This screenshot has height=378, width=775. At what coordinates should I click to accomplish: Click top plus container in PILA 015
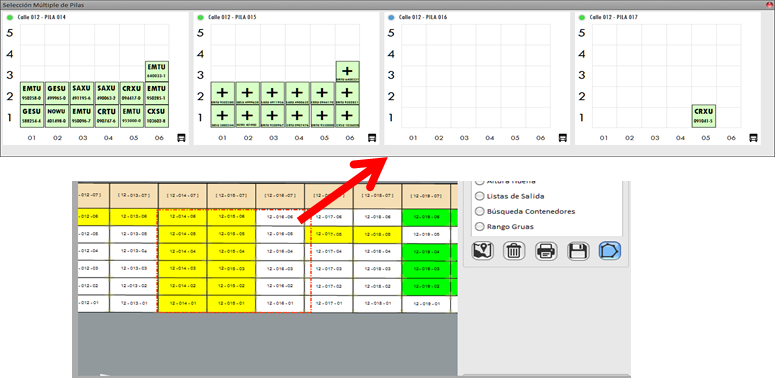pyautogui.click(x=347, y=71)
